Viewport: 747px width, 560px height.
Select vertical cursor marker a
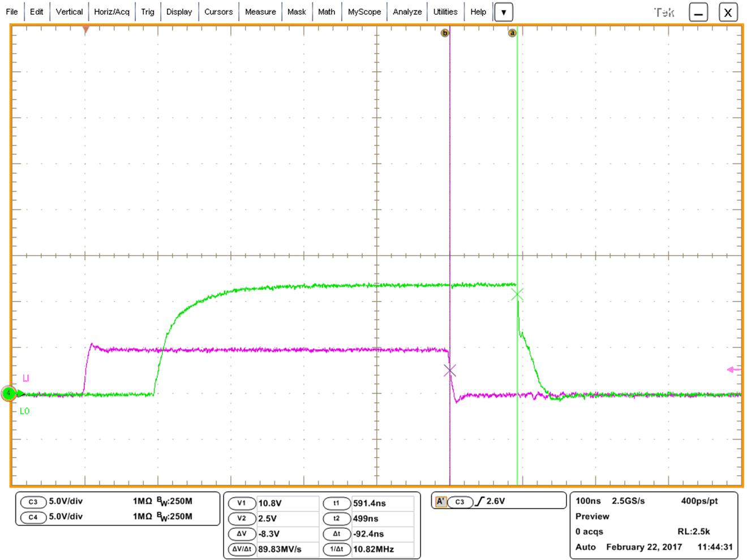(x=512, y=33)
